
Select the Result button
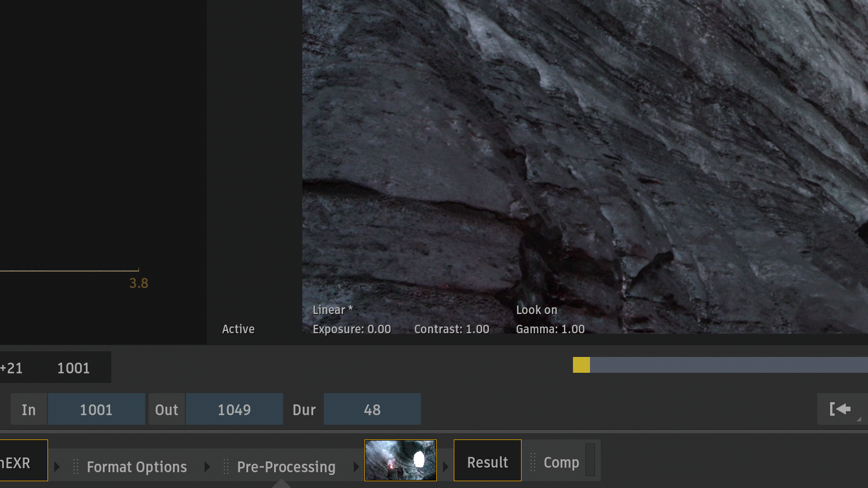coord(488,460)
